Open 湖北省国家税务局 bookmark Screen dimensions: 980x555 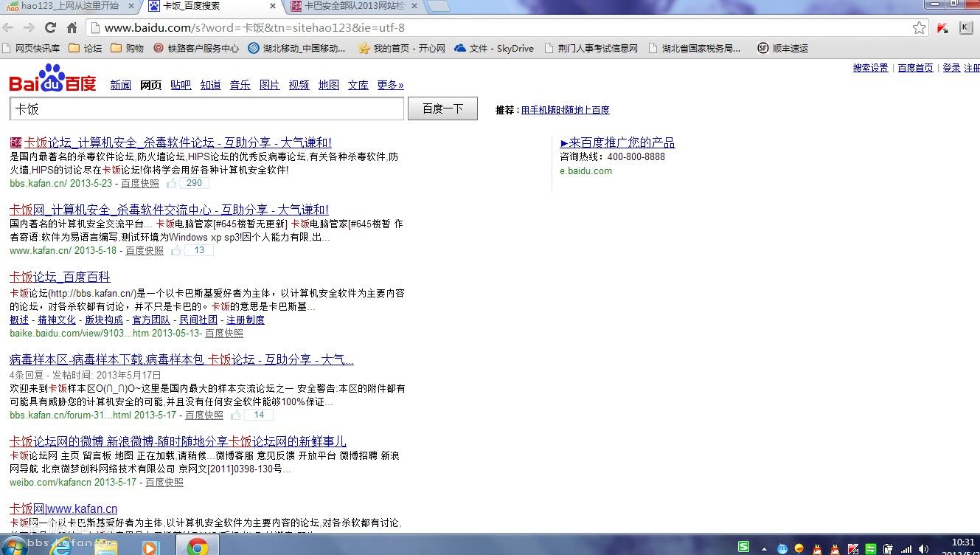coord(695,48)
